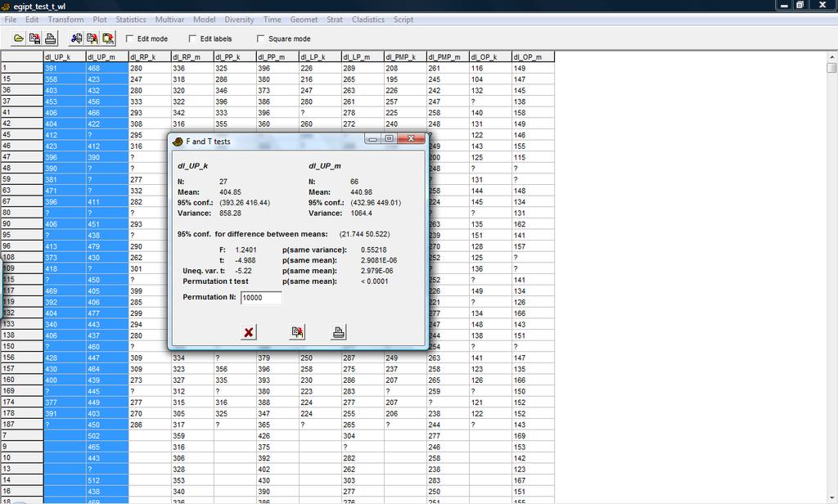
Task: Print results from F and T tests dialog
Action: pos(338,332)
